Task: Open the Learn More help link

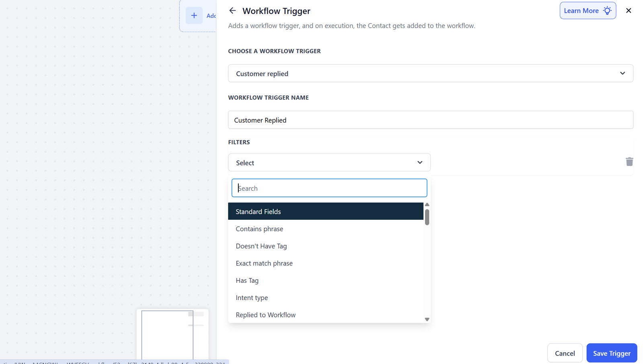Action: tap(588, 11)
